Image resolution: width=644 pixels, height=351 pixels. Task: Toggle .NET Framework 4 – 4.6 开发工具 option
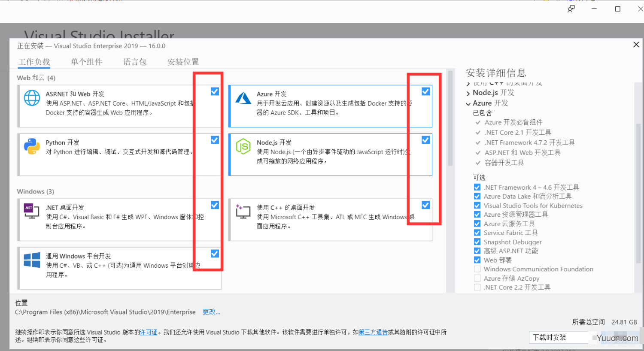(477, 187)
